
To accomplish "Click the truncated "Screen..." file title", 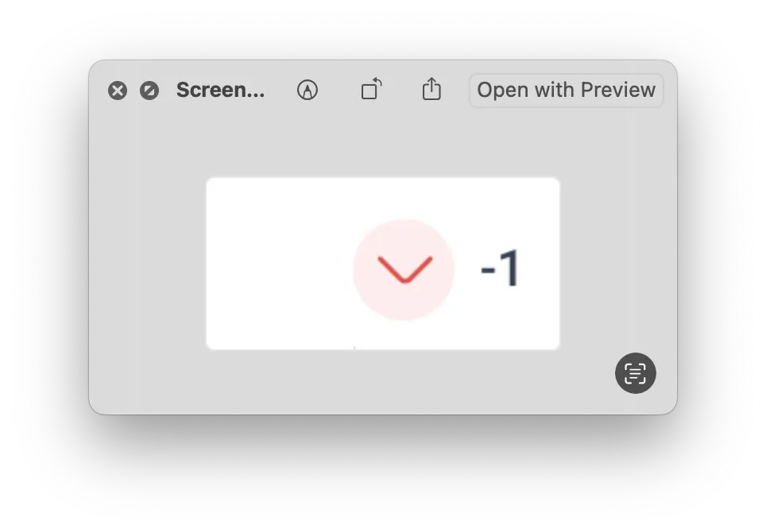I will coord(220,90).
